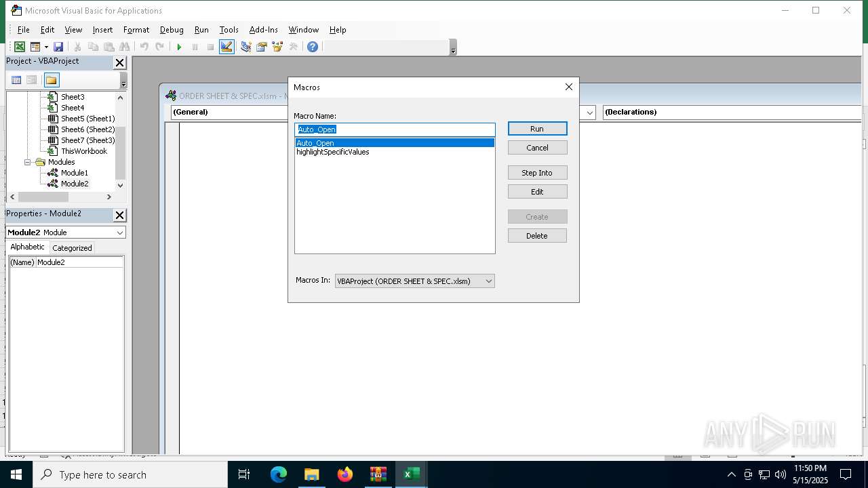Open the (Declarations) procedure dropdown in code window

(732, 113)
